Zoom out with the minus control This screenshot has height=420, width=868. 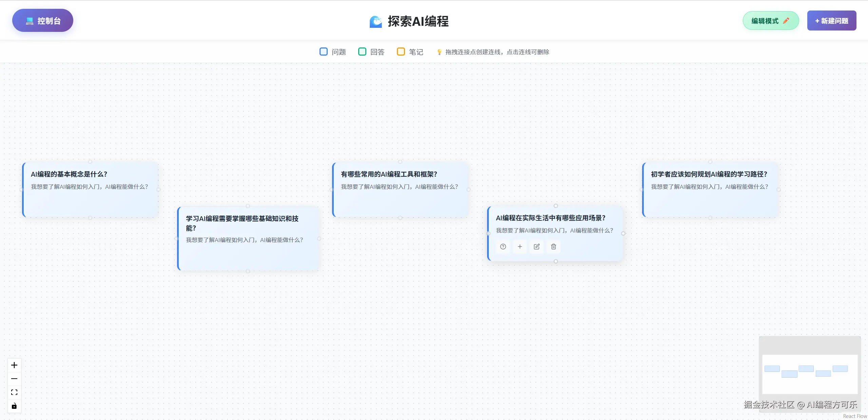click(x=14, y=379)
